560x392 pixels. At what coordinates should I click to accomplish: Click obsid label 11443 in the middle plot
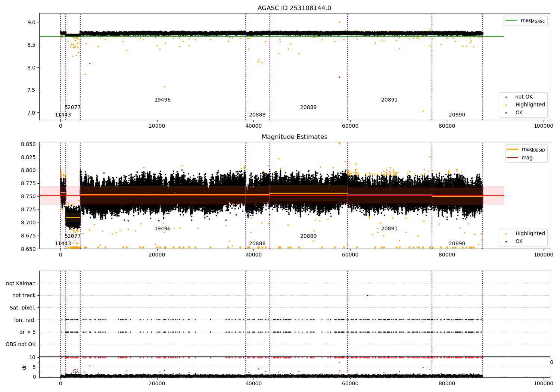tap(63, 244)
